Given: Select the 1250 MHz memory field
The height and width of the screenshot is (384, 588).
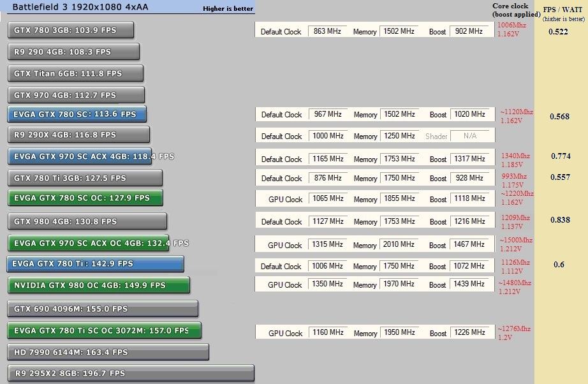Looking at the screenshot, I should coord(399,136).
